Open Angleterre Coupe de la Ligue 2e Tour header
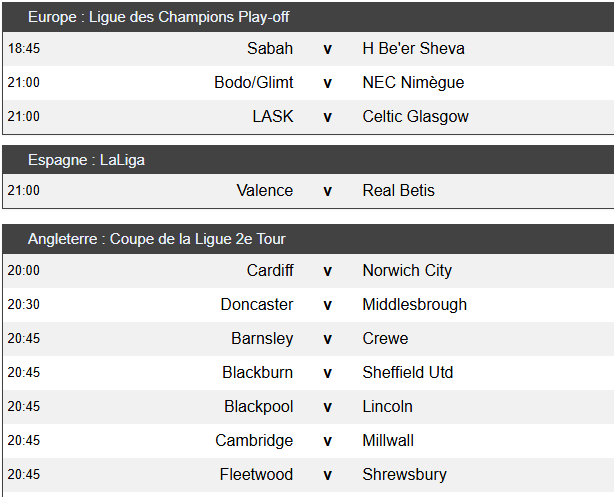 pyautogui.click(x=308, y=239)
